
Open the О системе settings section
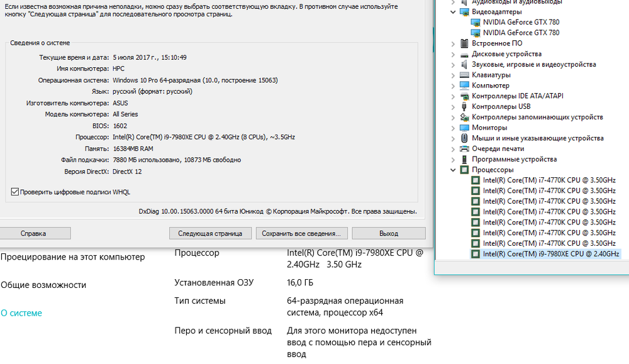click(x=21, y=312)
